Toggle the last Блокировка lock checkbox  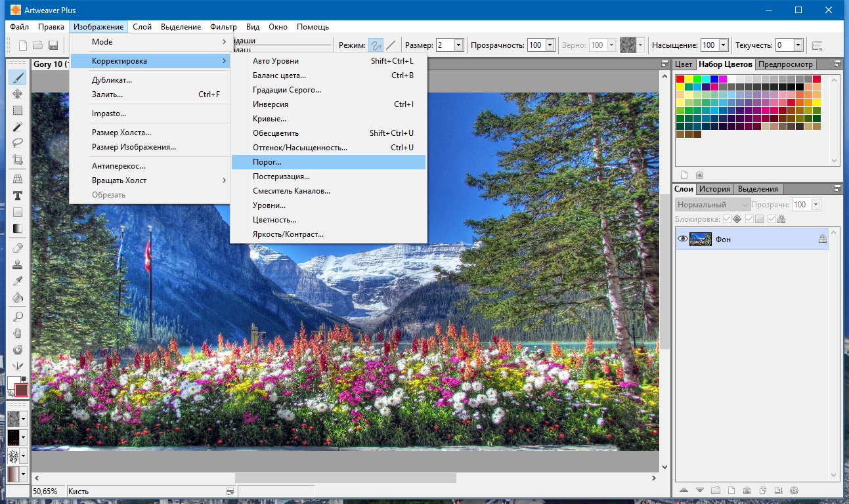(x=772, y=219)
